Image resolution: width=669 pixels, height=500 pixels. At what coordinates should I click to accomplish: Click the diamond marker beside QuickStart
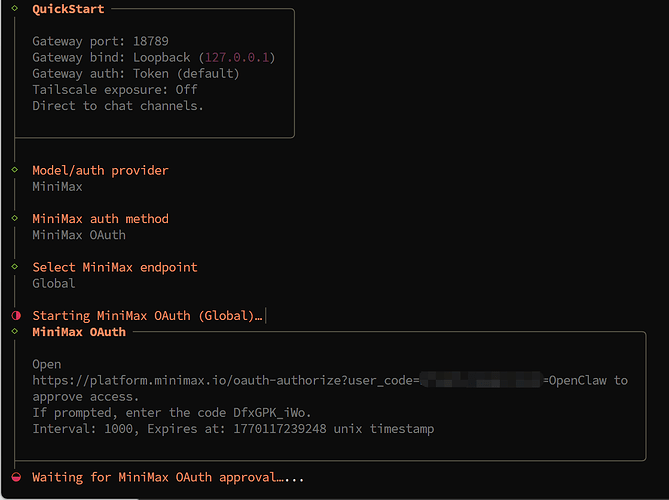tap(15, 8)
